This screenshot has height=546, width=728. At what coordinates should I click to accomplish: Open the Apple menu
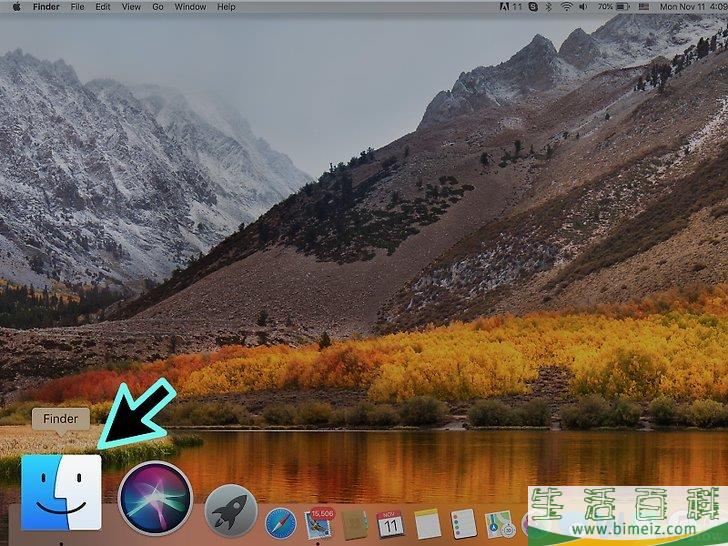tap(16, 6)
